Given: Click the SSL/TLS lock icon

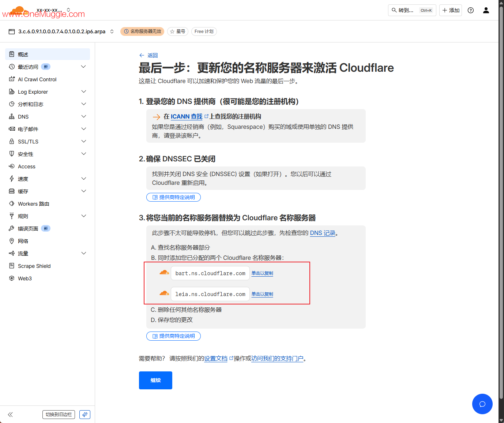Looking at the screenshot, I should (x=12, y=141).
